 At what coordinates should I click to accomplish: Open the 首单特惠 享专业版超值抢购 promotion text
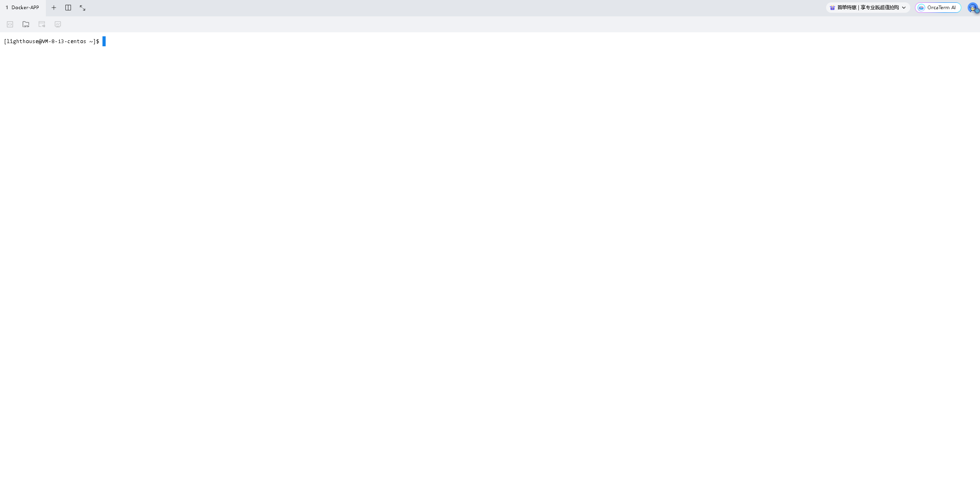click(868, 8)
